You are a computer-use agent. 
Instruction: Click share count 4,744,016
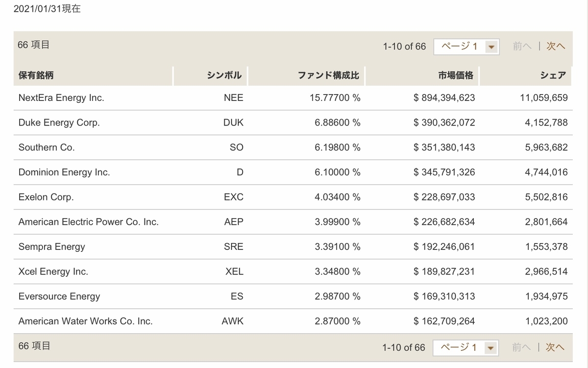coord(546,172)
